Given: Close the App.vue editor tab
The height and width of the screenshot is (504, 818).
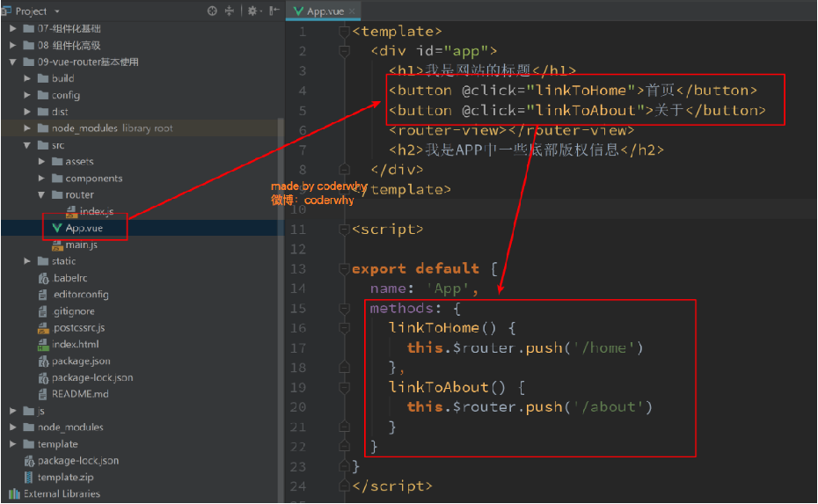Looking at the screenshot, I should 352,11.
